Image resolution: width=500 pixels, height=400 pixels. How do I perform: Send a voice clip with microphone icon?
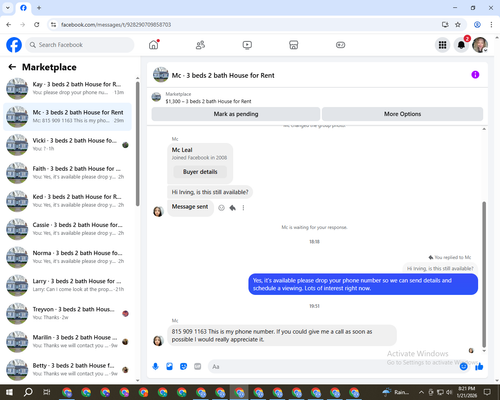click(x=155, y=367)
